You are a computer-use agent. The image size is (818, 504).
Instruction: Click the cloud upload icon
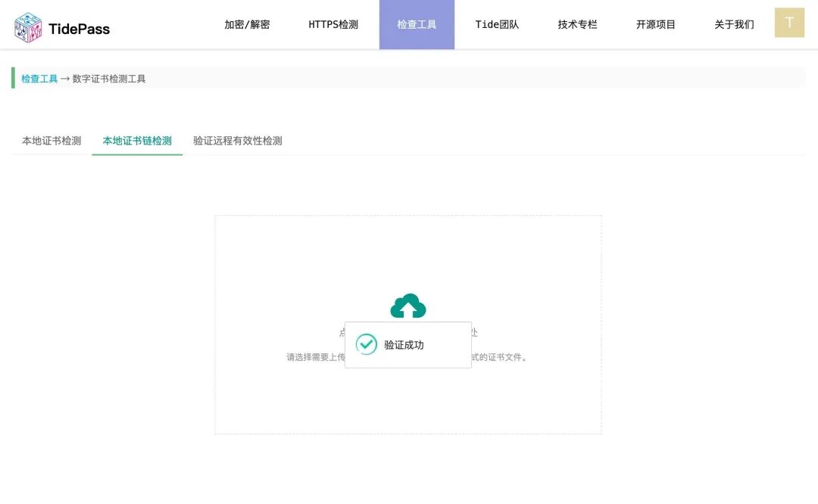(x=408, y=306)
